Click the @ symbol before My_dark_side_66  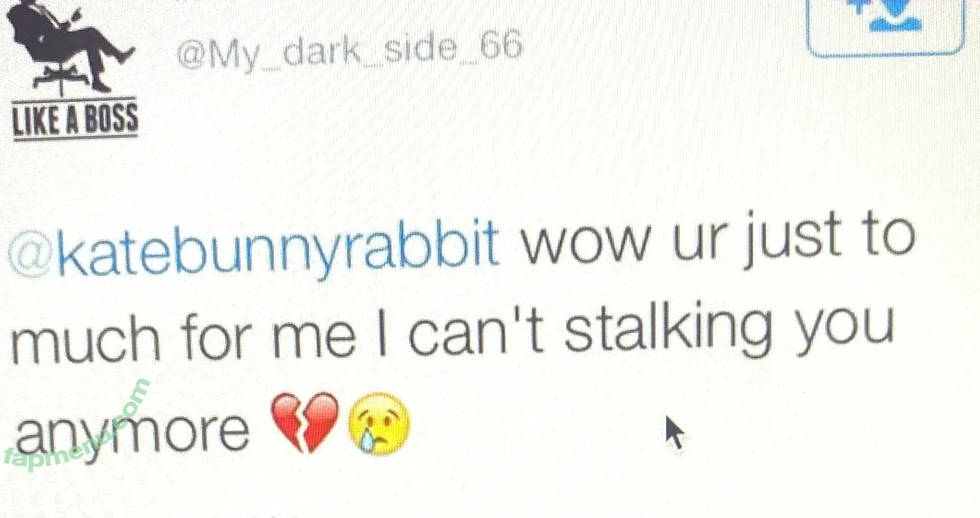[191, 55]
